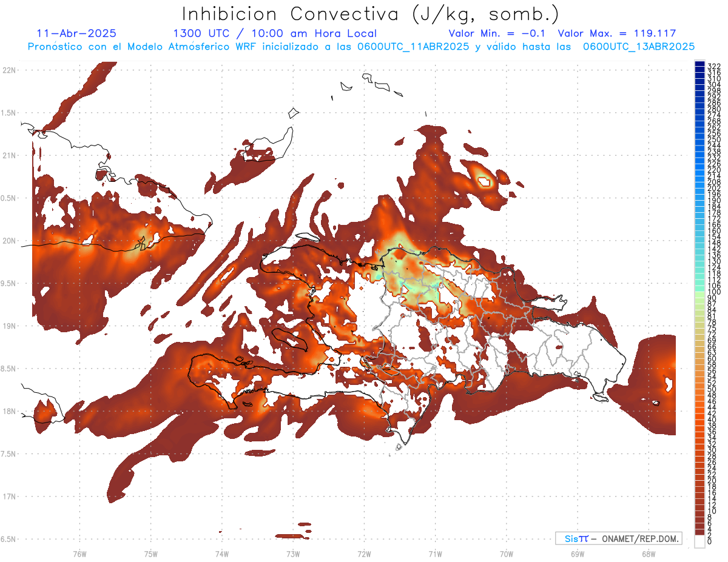Click the "17N" latitude label

9,497
